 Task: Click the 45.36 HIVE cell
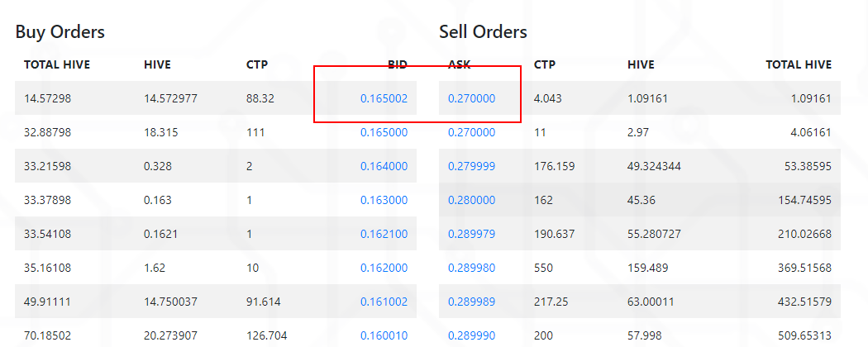(x=641, y=200)
